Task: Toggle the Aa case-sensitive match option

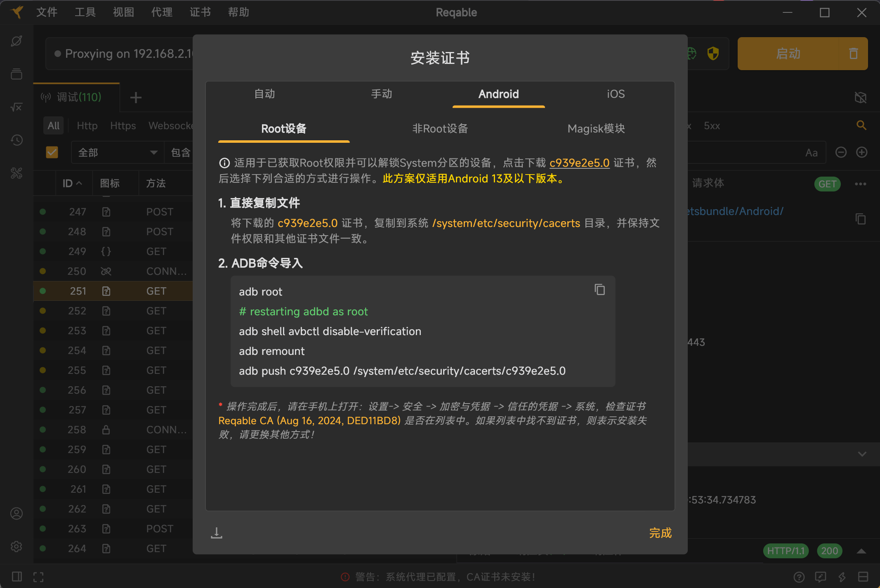Action: point(811,153)
